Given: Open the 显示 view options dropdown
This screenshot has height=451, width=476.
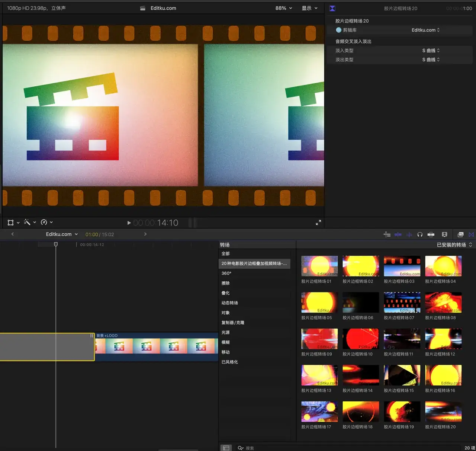Looking at the screenshot, I should click(309, 8).
